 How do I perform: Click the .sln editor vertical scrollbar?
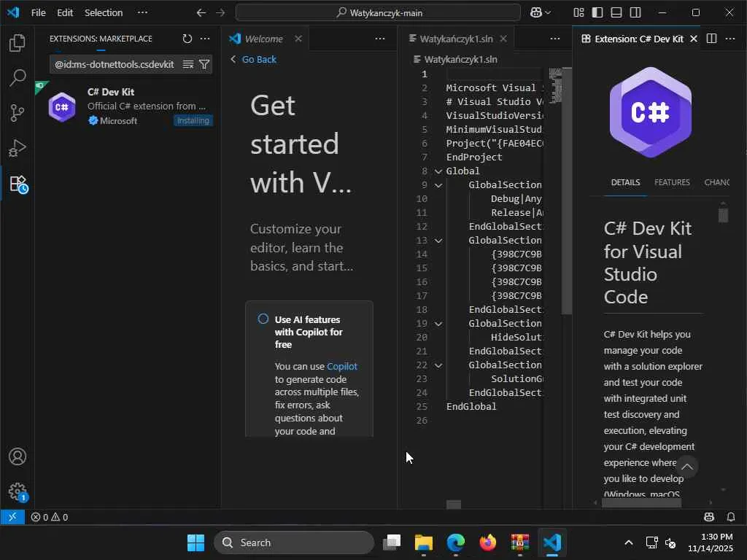[x=566, y=190]
